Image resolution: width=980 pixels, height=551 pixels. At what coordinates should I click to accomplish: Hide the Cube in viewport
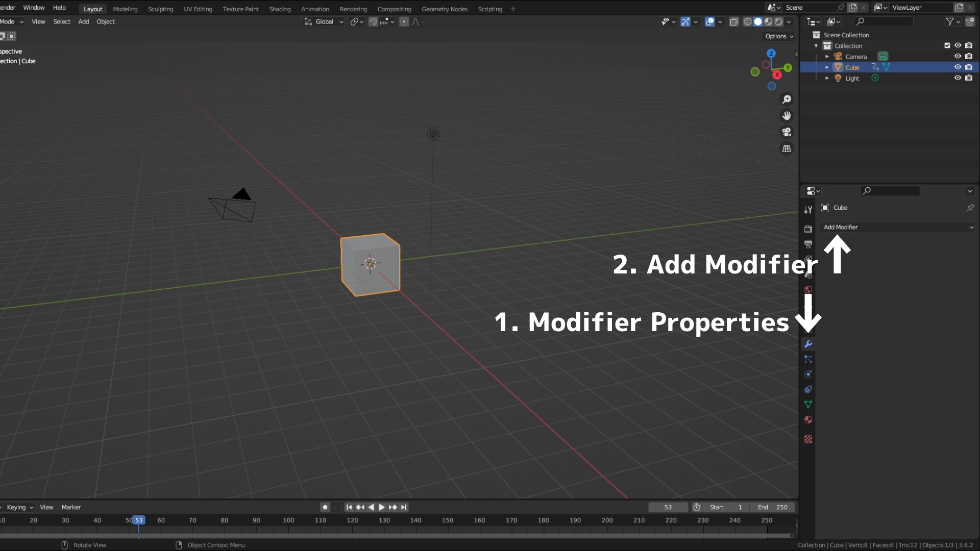point(958,67)
